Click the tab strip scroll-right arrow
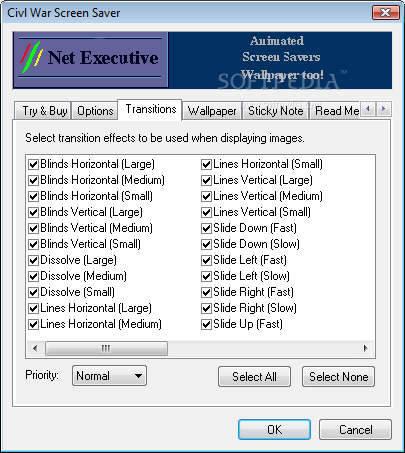The height and width of the screenshot is (453, 405). click(x=383, y=109)
